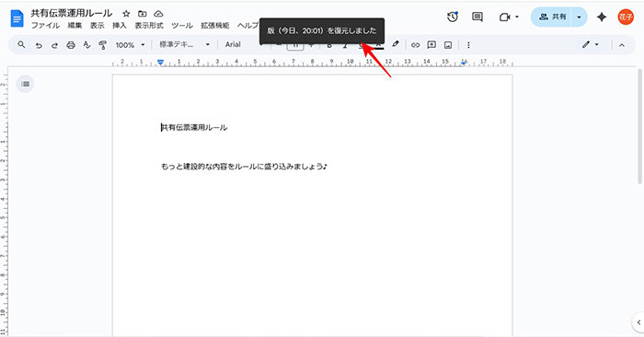Open the 100% zoom dropdown

point(131,45)
